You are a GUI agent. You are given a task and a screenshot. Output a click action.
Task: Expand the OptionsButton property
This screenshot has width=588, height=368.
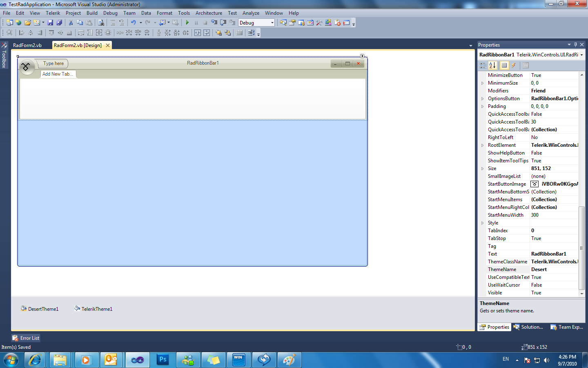pos(482,99)
